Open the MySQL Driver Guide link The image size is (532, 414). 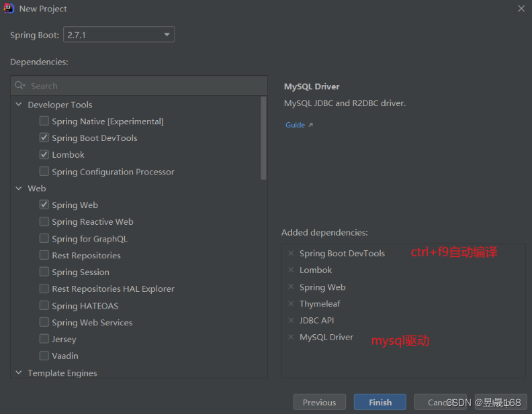[295, 125]
